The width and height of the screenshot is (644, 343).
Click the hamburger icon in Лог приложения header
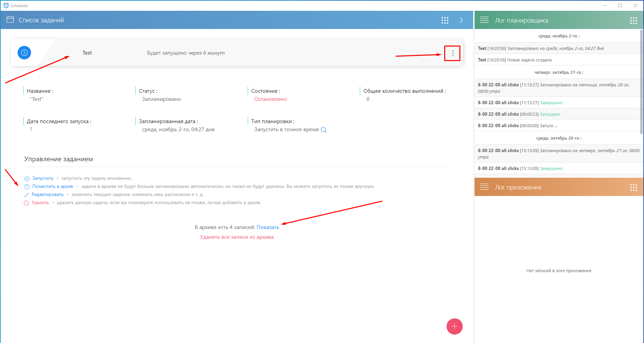pos(484,187)
